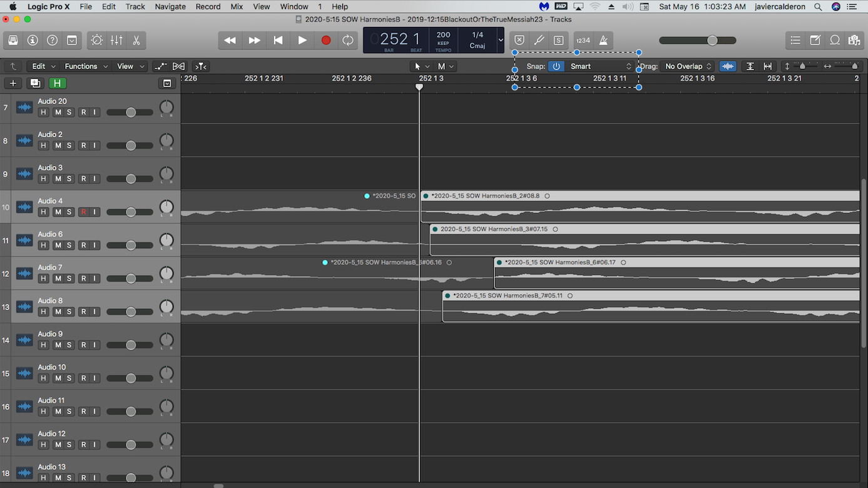
Task: Open Quick Help
Action: 53,40
